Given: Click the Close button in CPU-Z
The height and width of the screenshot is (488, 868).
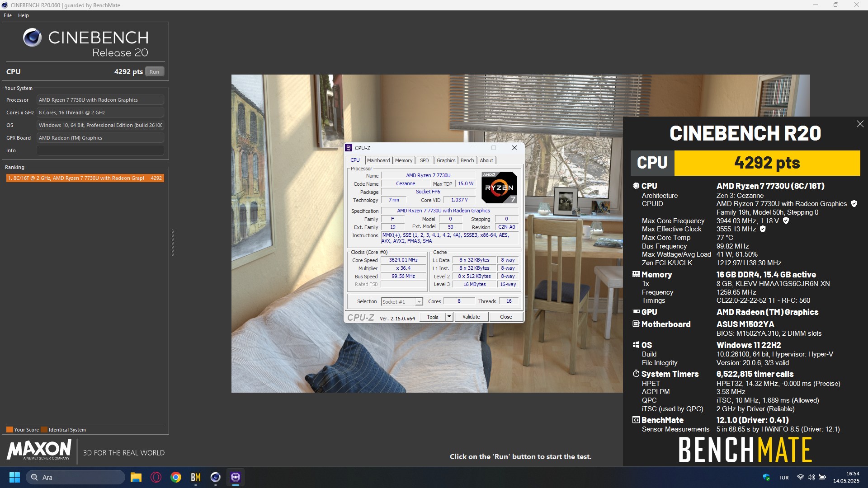Looking at the screenshot, I should [x=506, y=317].
